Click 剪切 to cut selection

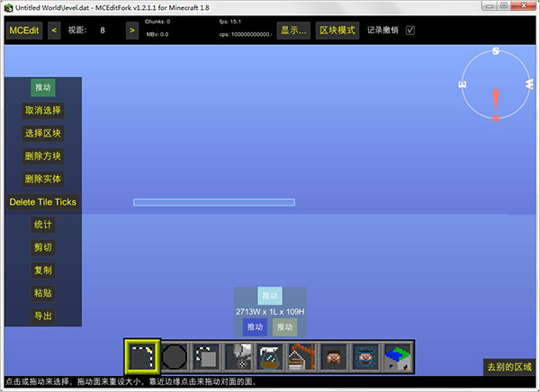pyautogui.click(x=43, y=247)
